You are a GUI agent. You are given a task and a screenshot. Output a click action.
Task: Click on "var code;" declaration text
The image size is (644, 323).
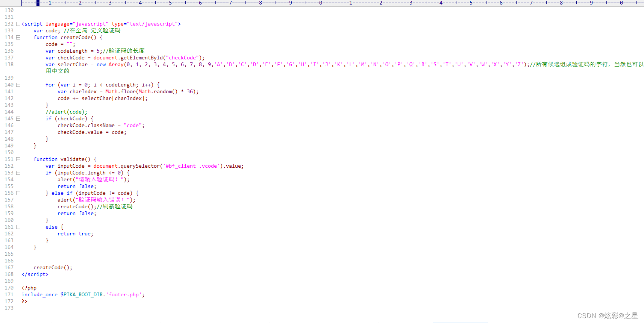click(x=47, y=31)
